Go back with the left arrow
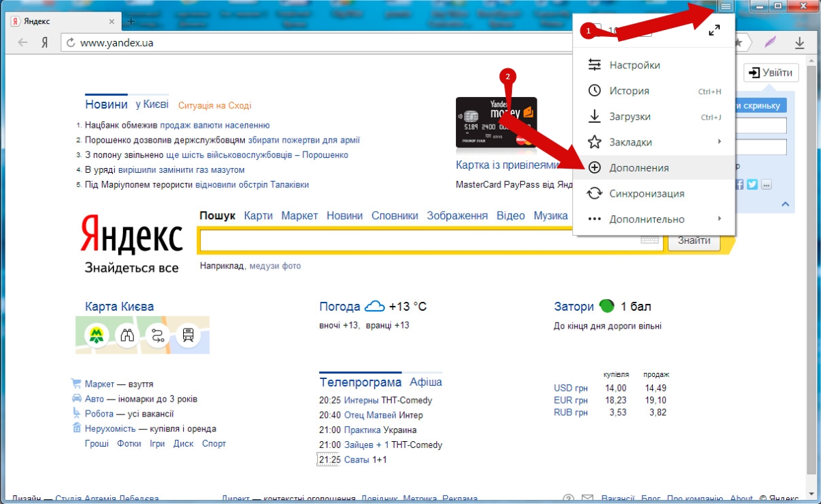Image resolution: width=821 pixels, height=504 pixels. click(23, 42)
